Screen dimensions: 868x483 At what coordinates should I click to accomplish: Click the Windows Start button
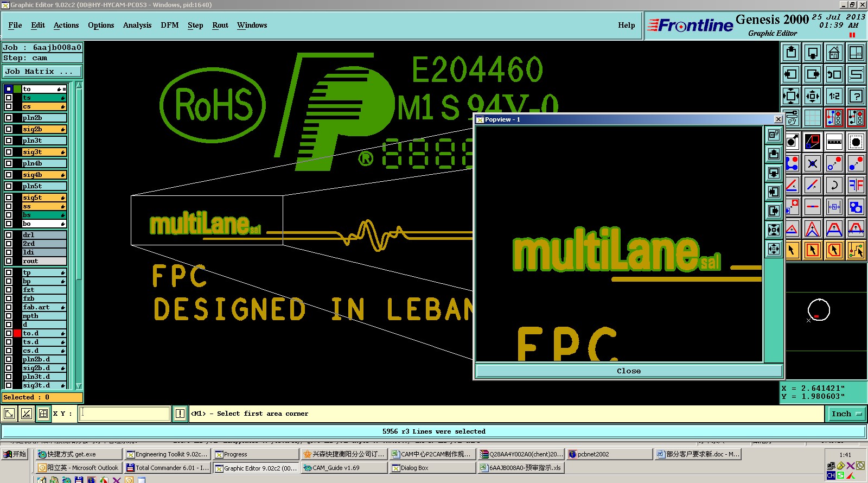(x=15, y=454)
